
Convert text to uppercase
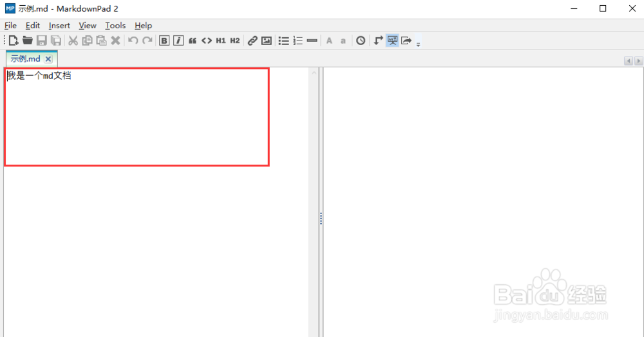pos(329,41)
